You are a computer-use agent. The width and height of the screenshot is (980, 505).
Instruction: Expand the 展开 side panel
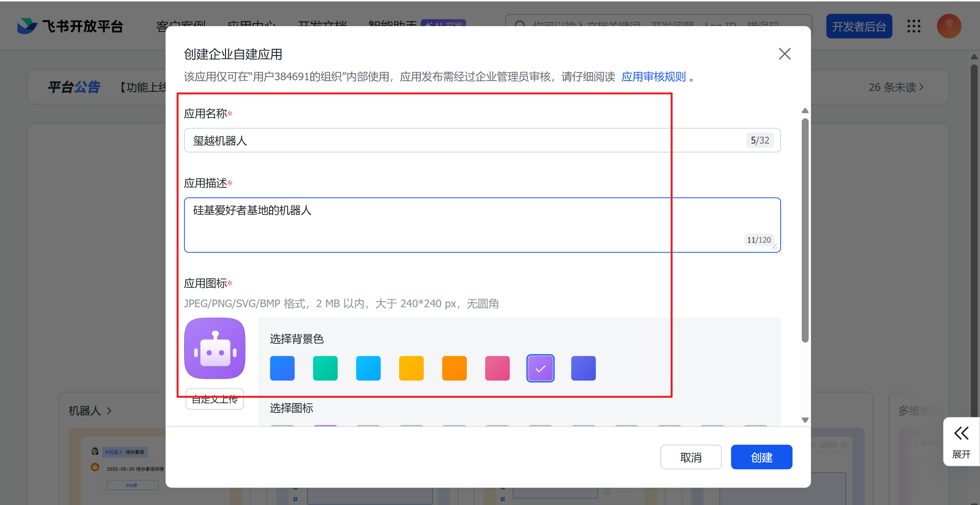click(x=962, y=442)
